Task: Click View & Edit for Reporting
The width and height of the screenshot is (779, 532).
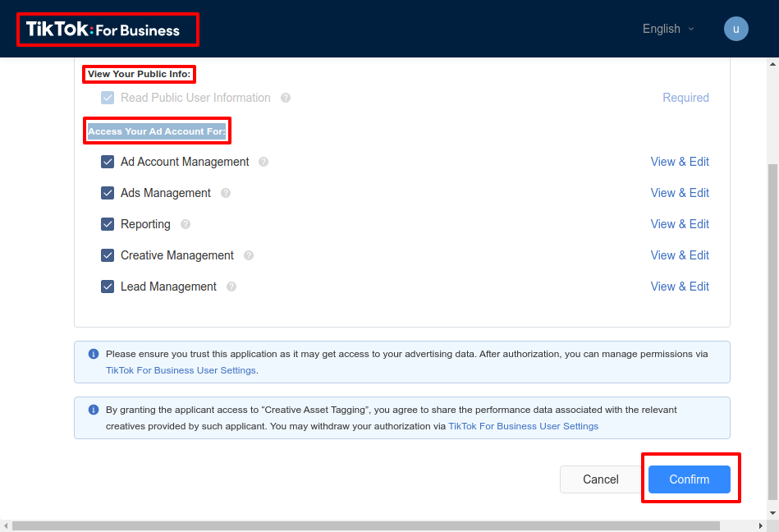Action: pyautogui.click(x=680, y=224)
